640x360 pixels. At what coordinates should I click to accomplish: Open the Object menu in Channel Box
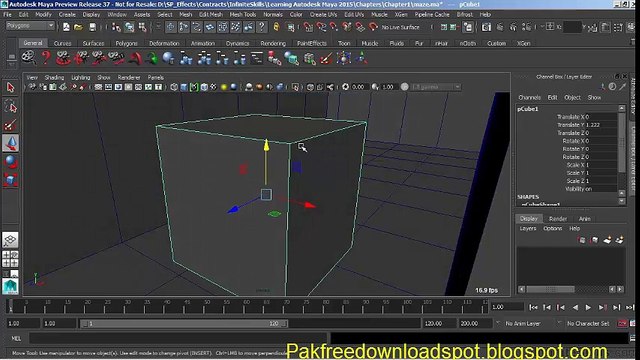click(572, 98)
